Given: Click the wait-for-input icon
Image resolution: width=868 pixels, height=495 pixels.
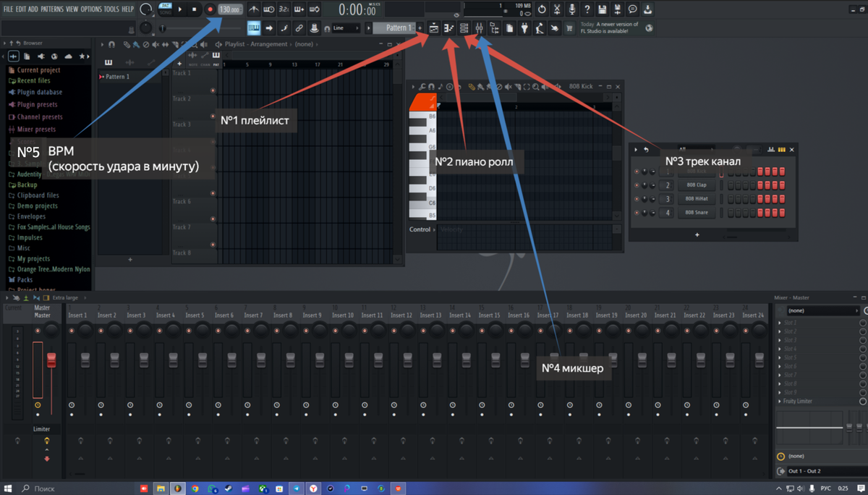Looking at the screenshot, I should pos(268,9).
